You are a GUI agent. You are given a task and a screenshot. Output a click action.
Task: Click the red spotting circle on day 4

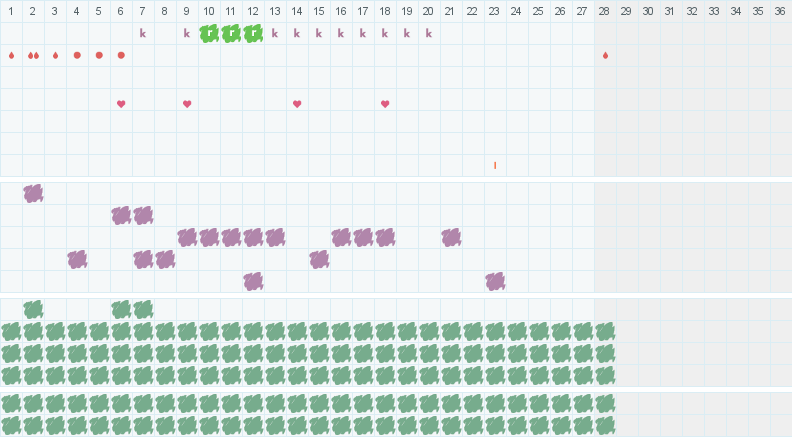(x=77, y=55)
